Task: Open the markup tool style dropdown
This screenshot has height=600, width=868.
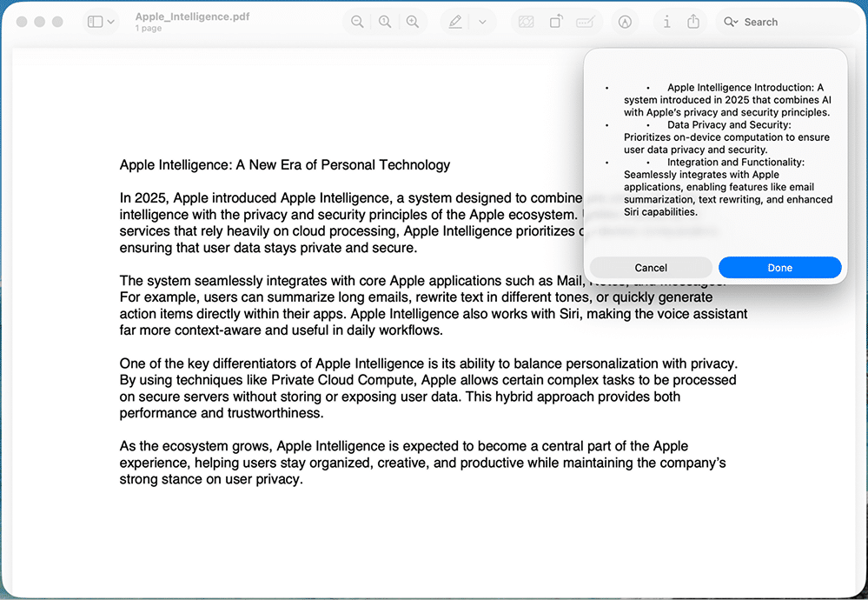Action: (480, 21)
